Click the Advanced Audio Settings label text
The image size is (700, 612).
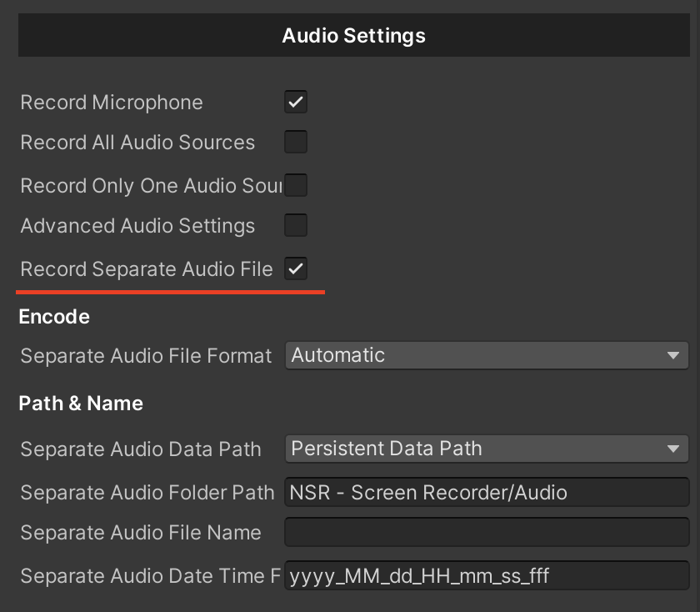pyautogui.click(x=137, y=226)
